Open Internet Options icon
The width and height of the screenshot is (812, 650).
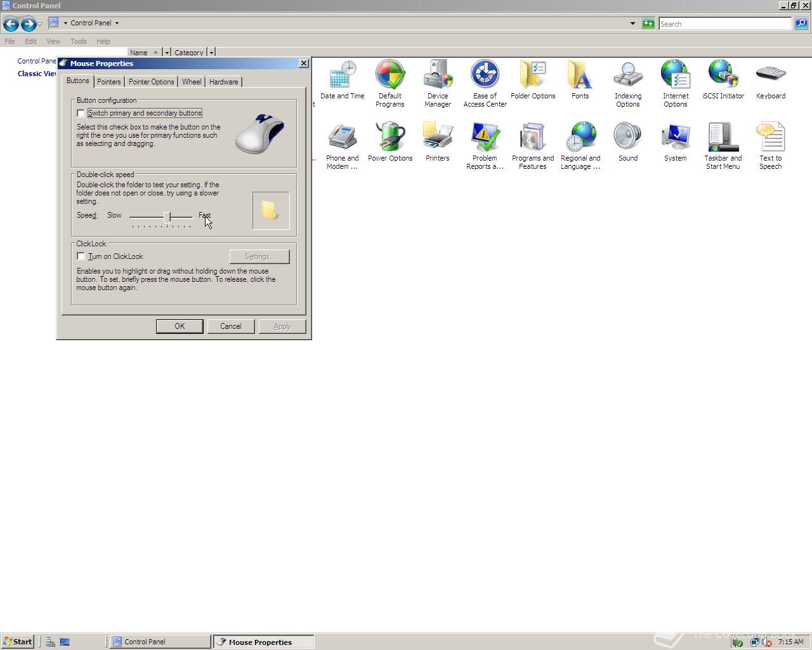point(676,84)
